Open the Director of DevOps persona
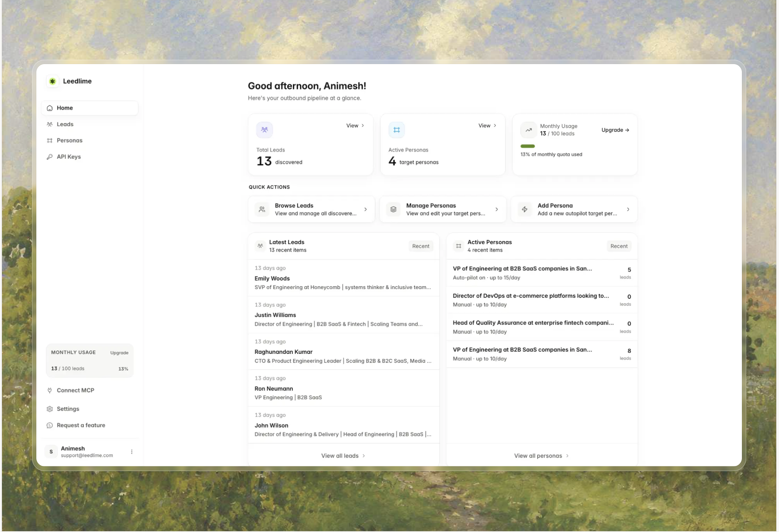Image resolution: width=779 pixels, height=532 pixels. coord(542,300)
